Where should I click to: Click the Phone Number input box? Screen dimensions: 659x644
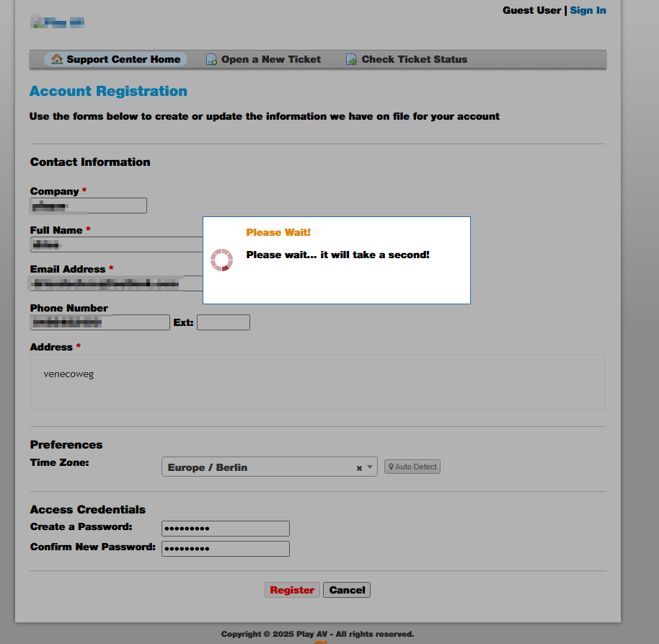[x=99, y=322]
